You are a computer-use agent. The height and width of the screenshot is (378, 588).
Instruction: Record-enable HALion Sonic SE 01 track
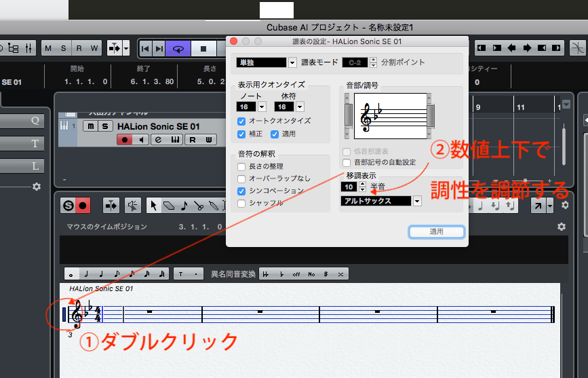click(125, 140)
